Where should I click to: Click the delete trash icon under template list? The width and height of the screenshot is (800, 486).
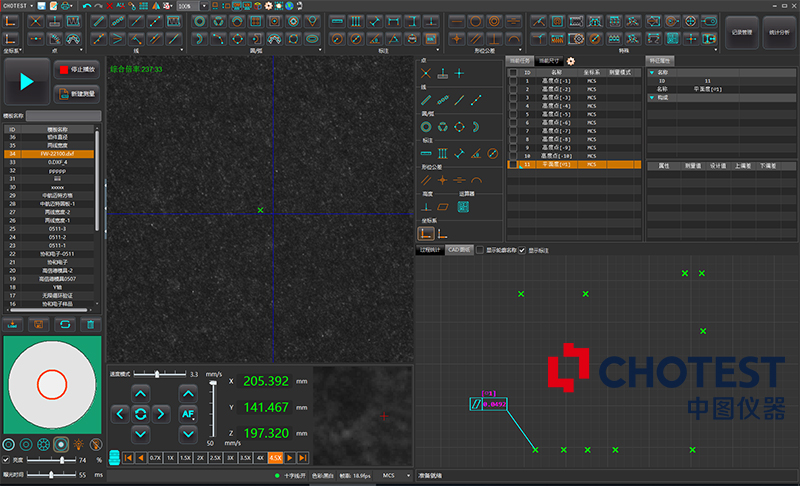[x=90, y=324]
